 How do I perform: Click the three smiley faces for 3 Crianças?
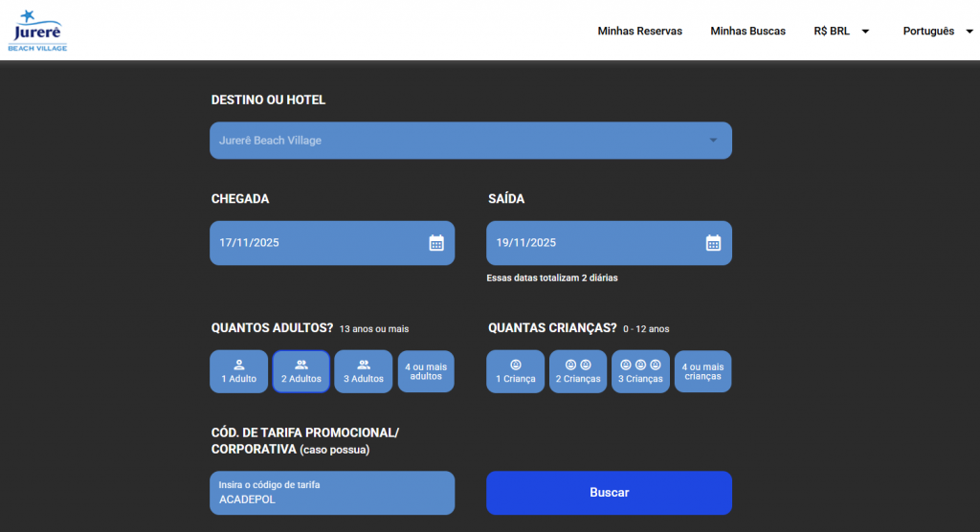(640, 365)
